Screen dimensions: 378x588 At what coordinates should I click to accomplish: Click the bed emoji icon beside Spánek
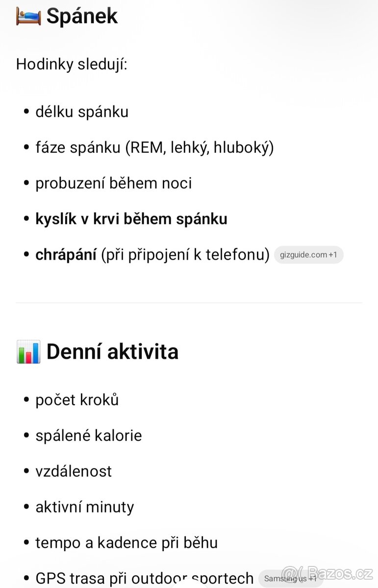point(28,16)
